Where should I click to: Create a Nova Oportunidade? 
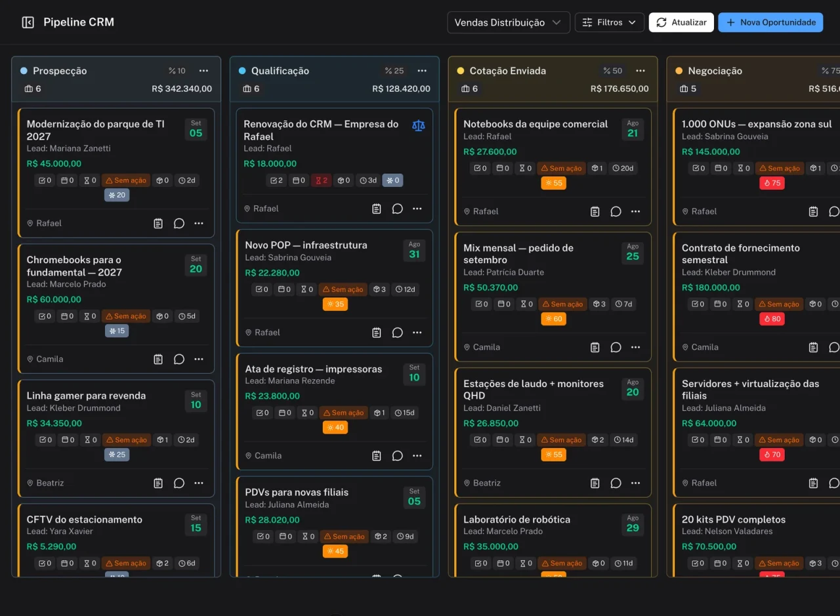[770, 22]
